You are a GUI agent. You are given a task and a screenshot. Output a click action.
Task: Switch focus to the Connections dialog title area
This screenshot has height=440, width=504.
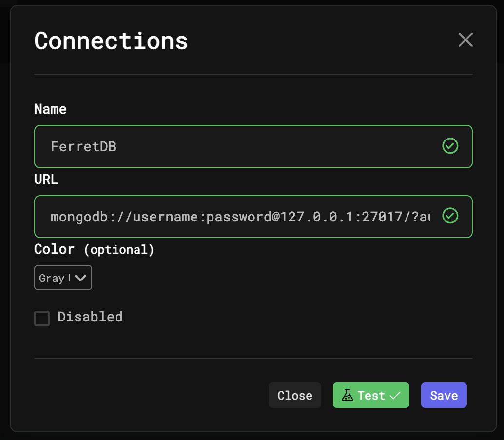[110, 41]
